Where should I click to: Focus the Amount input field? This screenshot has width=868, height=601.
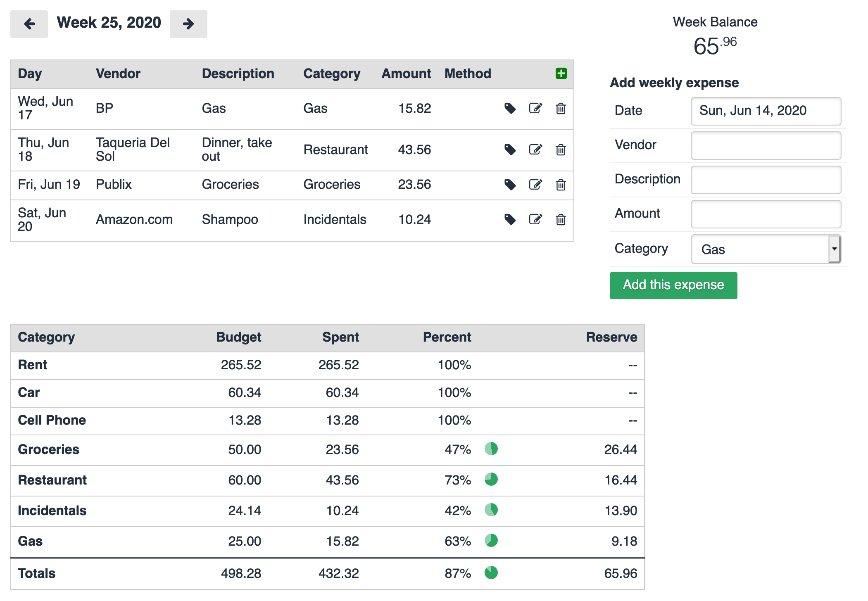[766, 214]
